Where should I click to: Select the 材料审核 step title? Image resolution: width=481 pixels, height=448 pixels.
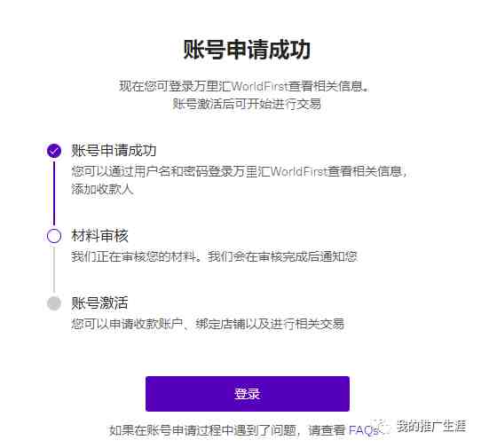[99, 236]
